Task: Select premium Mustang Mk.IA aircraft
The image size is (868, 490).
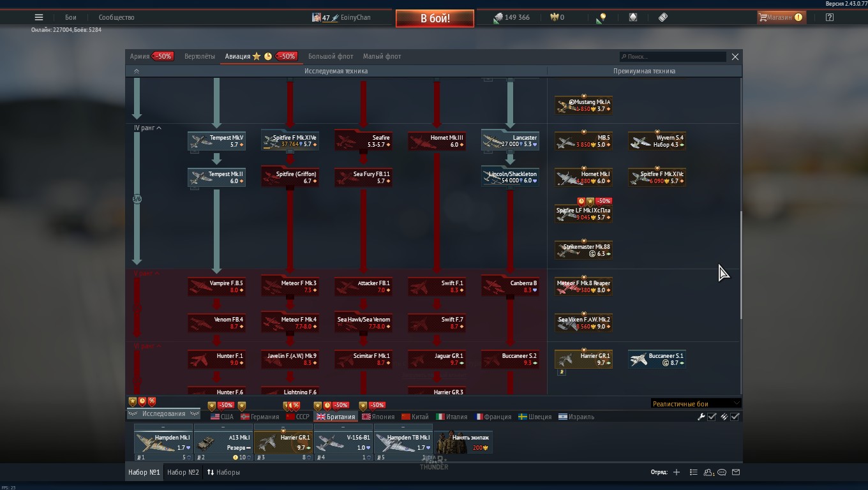Action: pos(583,105)
